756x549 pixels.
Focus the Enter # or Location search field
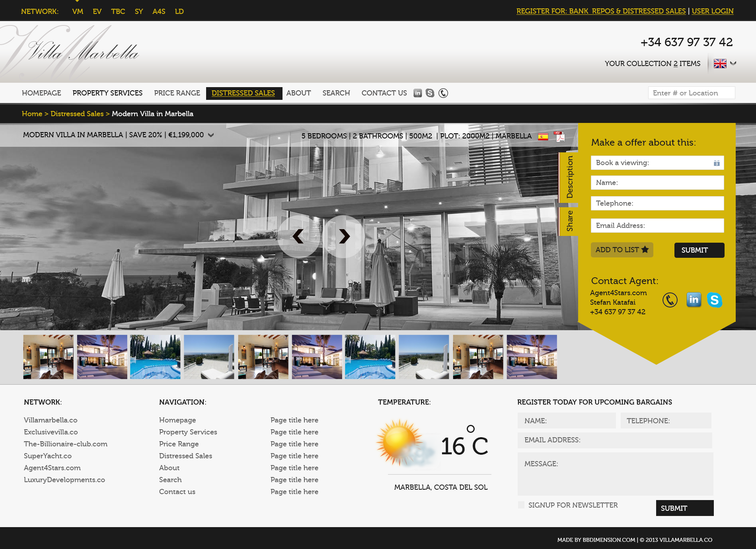pos(692,93)
